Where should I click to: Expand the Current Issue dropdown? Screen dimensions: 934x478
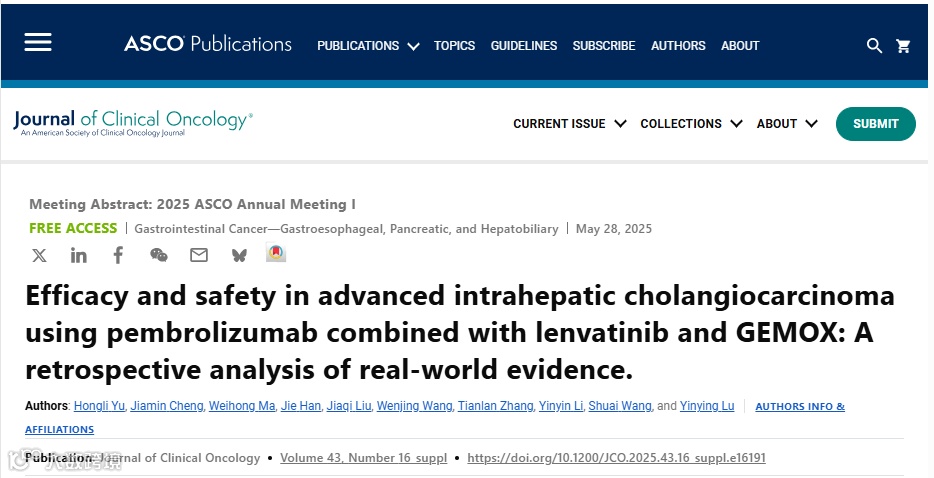[569, 123]
